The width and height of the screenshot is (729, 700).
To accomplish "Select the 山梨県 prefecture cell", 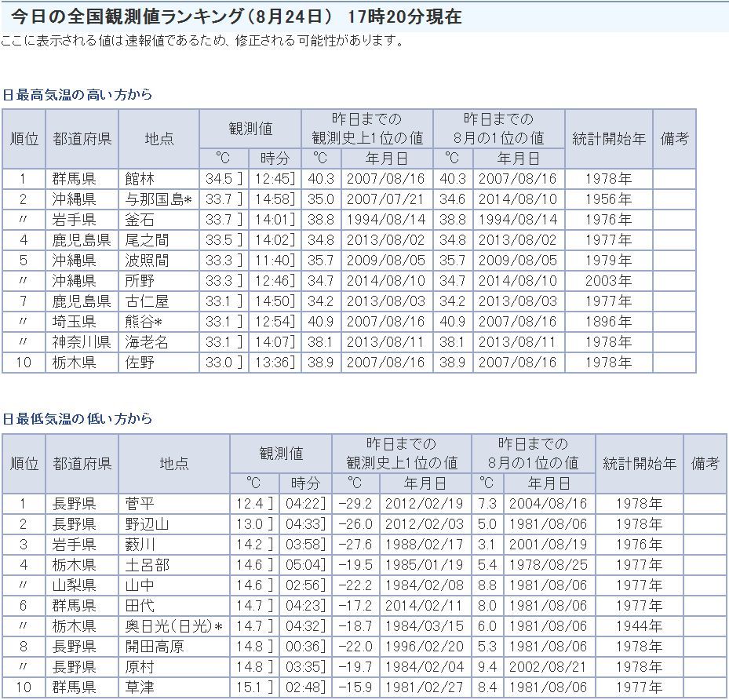I will (75, 585).
